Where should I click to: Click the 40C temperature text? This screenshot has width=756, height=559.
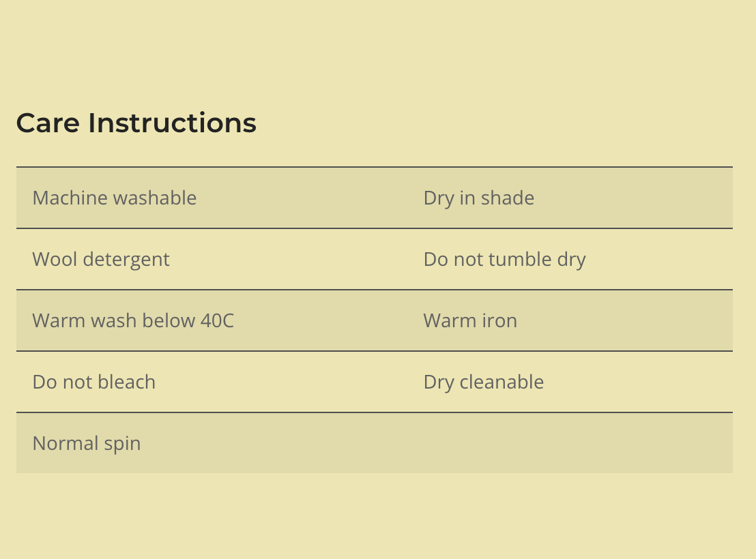217,321
